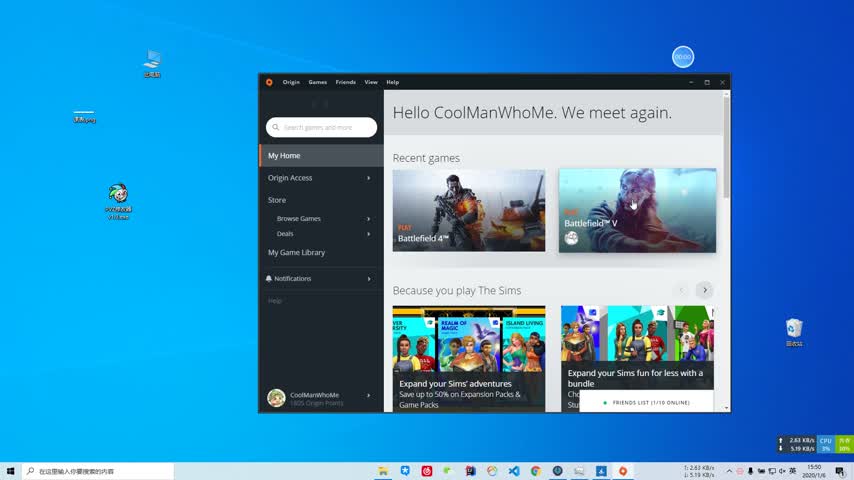Expand the Origin Access chevron
Image resolution: width=854 pixels, height=480 pixels.
369,178
